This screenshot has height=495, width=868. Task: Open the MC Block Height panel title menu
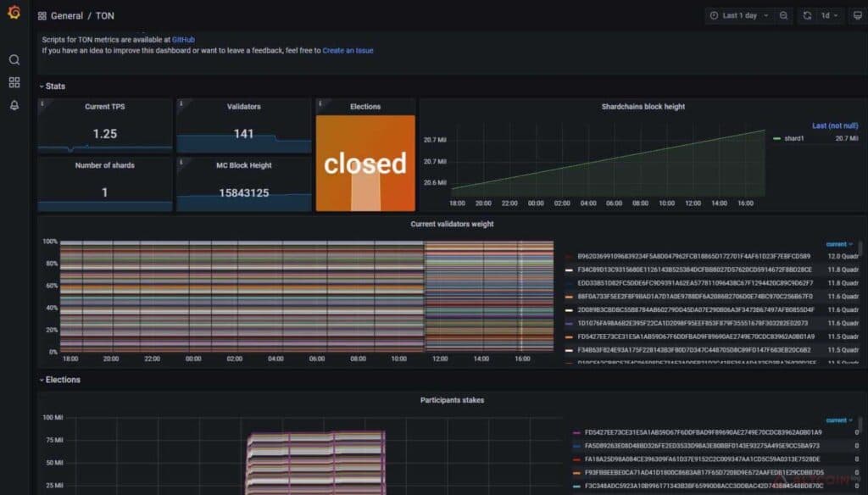pyautogui.click(x=243, y=165)
